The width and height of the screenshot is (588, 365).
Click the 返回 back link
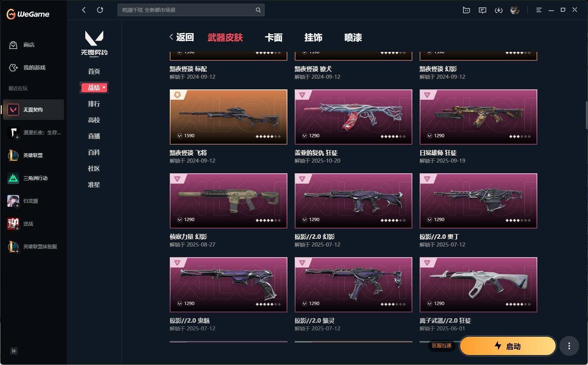click(x=182, y=37)
